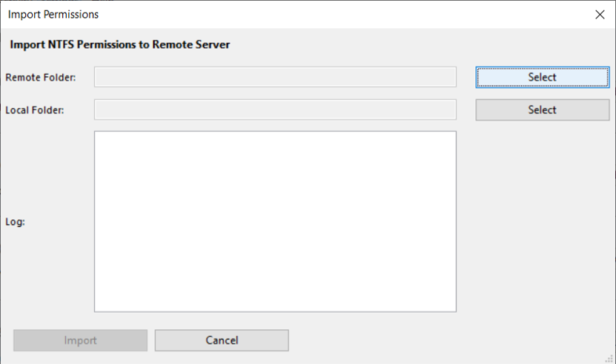
Task: Click the Local Folder path field
Action: tap(275, 110)
